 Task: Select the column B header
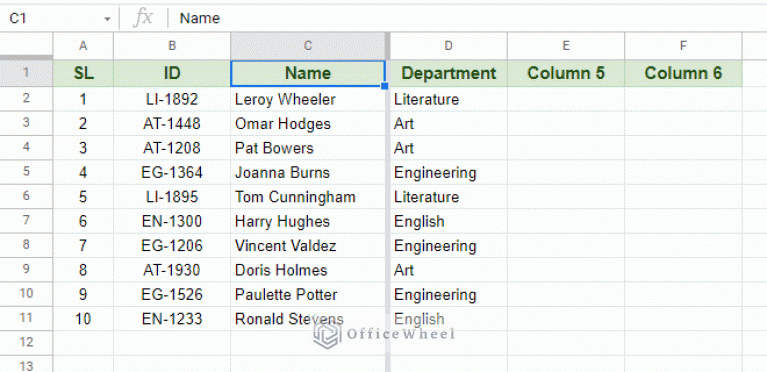click(172, 46)
